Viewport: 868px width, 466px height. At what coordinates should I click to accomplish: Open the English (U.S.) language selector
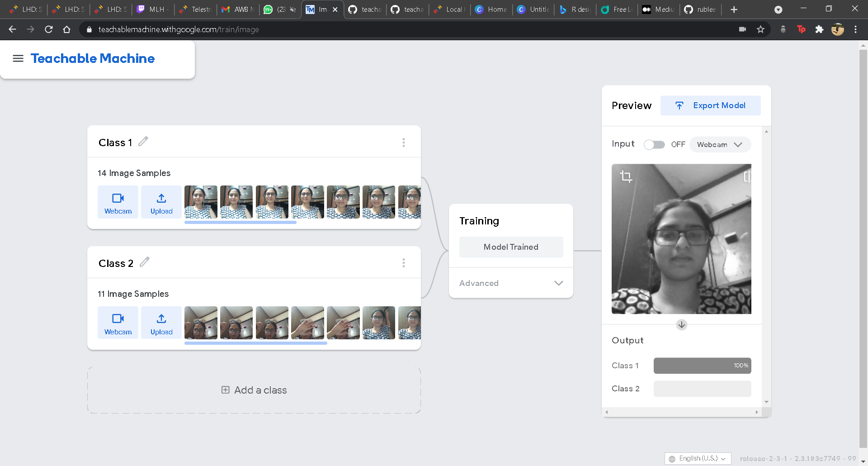(698, 458)
